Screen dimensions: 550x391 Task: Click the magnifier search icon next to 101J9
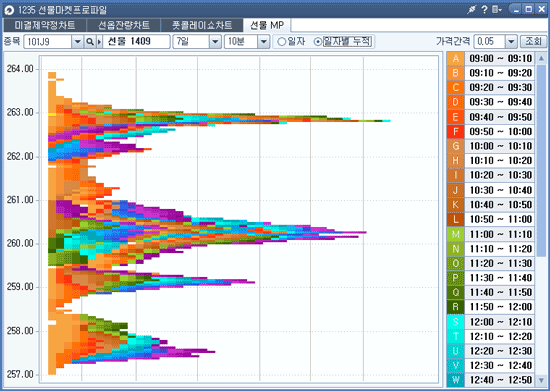(90, 42)
